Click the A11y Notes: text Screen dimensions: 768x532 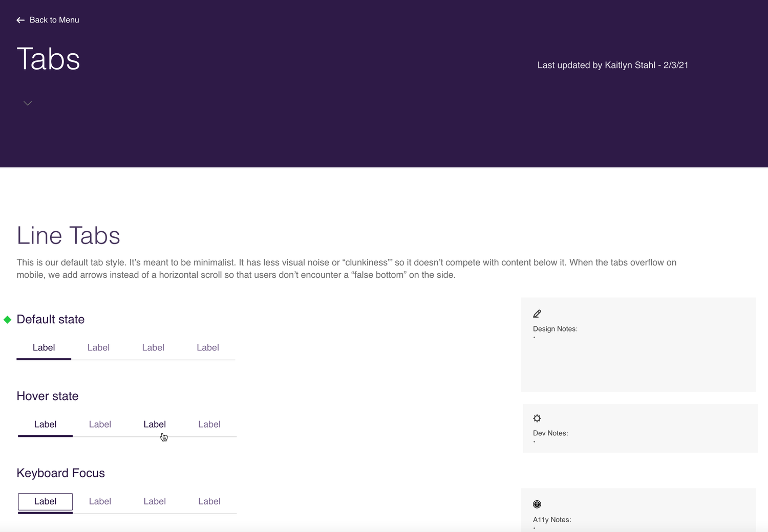pos(552,520)
